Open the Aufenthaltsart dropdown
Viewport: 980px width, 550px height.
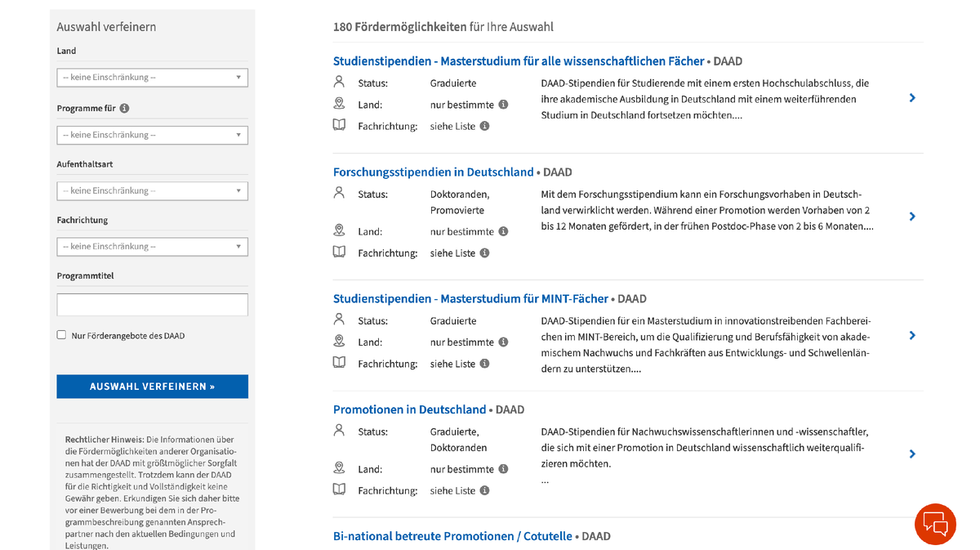pyautogui.click(x=152, y=190)
